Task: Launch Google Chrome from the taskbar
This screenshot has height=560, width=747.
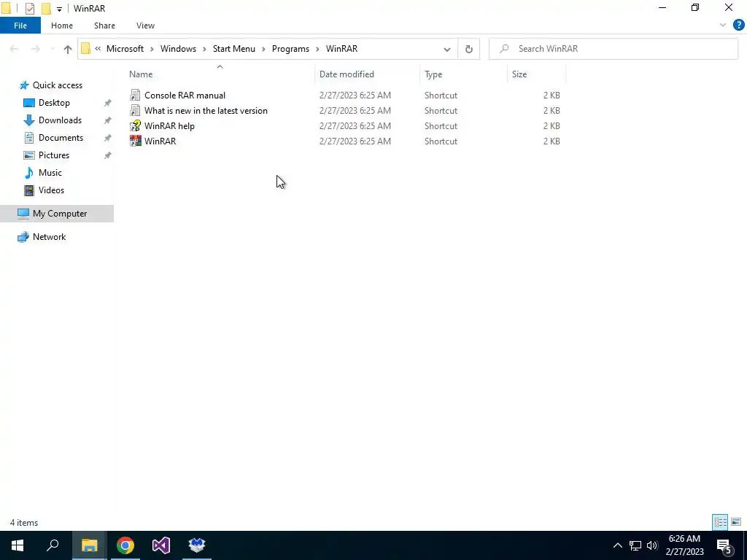Action: tap(125, 545)
